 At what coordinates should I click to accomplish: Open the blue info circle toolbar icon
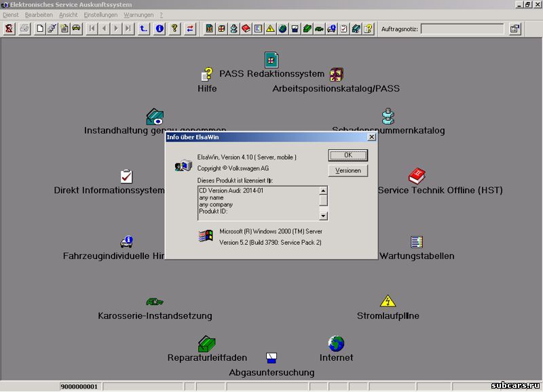click(x=160, y=28)
